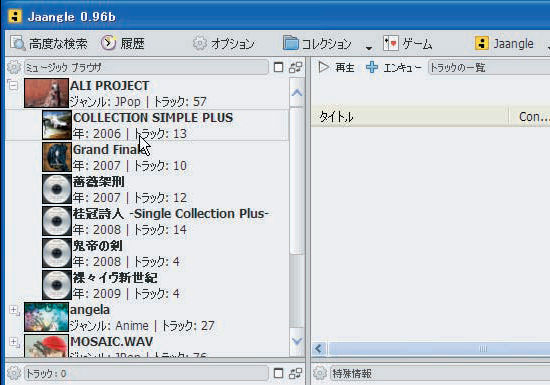The image size is (550, 385).
Task: Open the gear icon beside トラック: 0
Action: pyautogui.click(x=14, y=373)
